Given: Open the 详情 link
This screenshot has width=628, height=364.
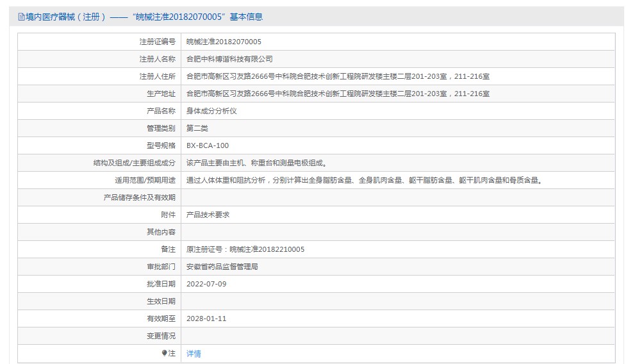Looking at the screenshot, I should (x=194, y=353).
